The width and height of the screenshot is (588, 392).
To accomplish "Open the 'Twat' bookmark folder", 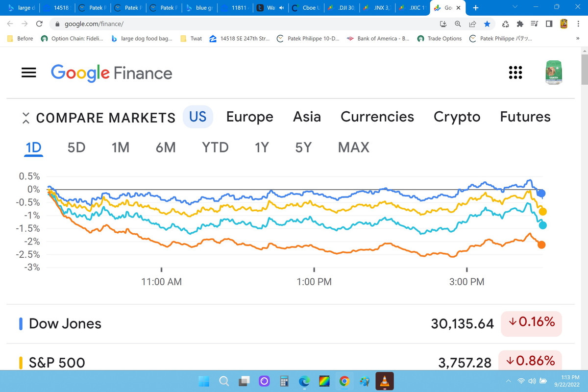I will coord(191,38).
